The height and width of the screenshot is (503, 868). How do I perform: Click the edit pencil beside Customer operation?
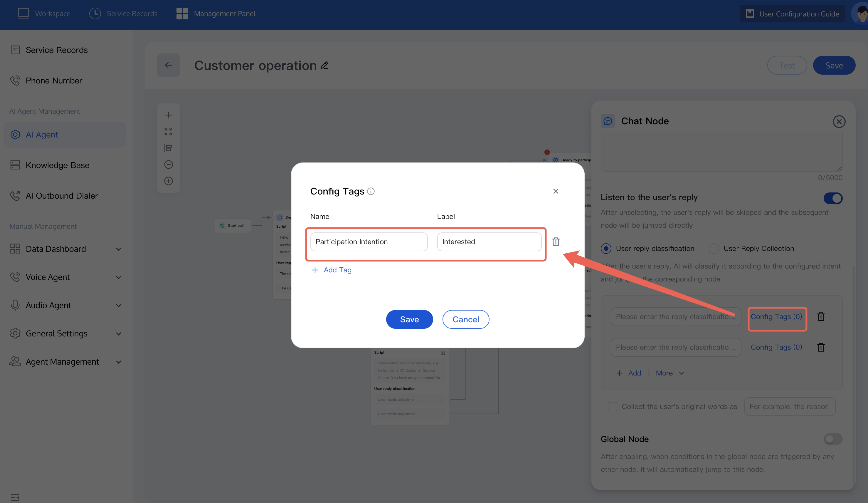(324, 65)
